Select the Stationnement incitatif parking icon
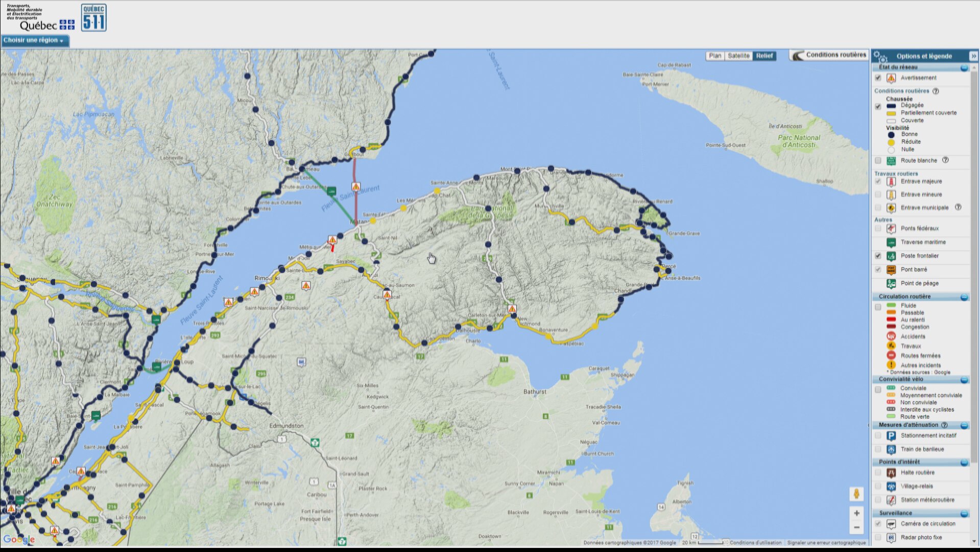The height and width of the screenshot is (552, 980). click(891, 435)
